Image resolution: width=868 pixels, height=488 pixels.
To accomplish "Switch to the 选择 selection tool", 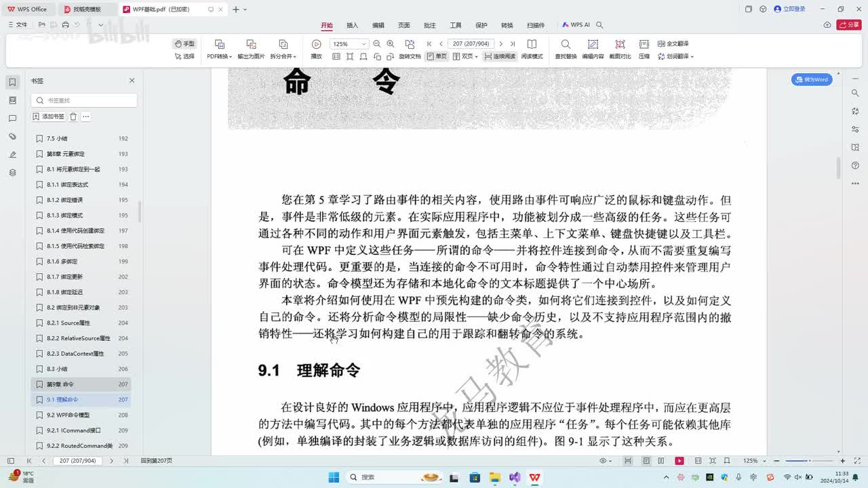I will (184, 56).
